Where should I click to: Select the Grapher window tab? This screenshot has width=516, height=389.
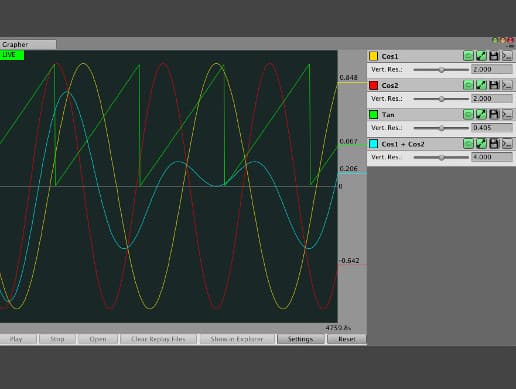[x=28, y=44]
